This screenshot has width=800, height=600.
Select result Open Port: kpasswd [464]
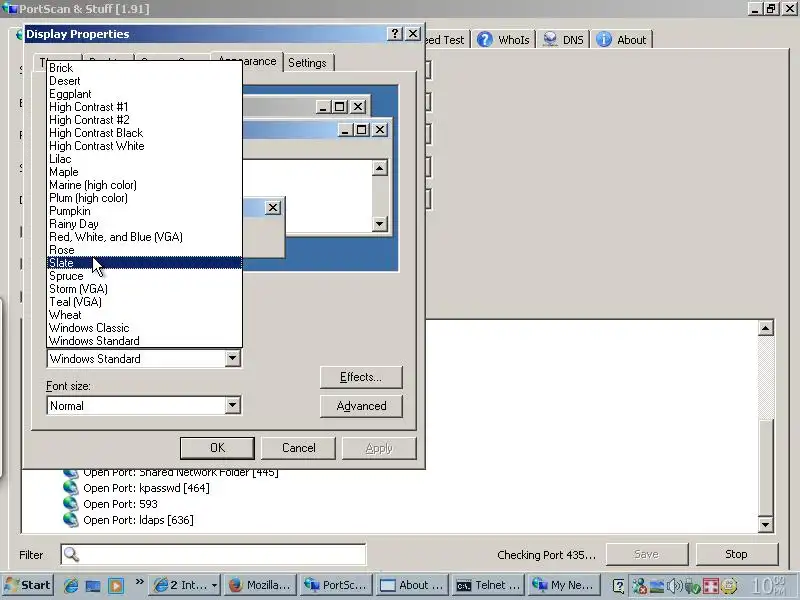(146, 488)
